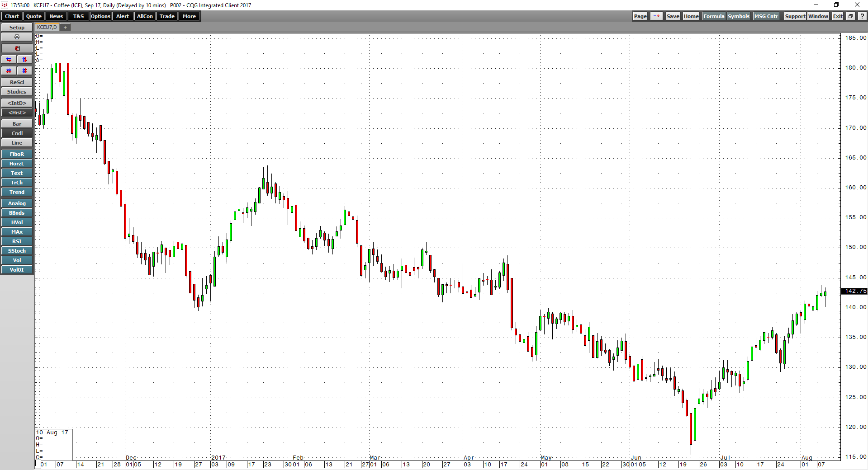Image resolution: width=868 pixels, height=470 pixels.
Task: Add the BBnds Bollinger Bands study
Action: [x=17, y=213]
